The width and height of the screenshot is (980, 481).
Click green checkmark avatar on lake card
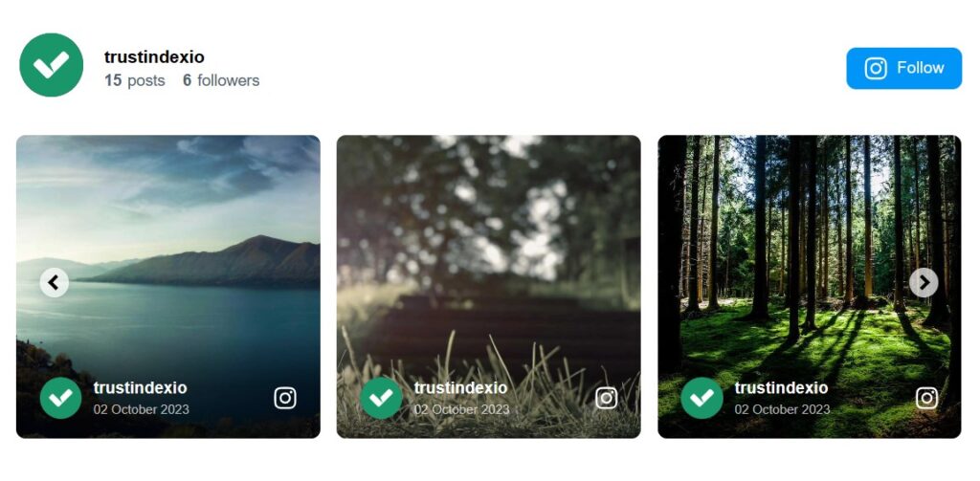click(60, 398)
